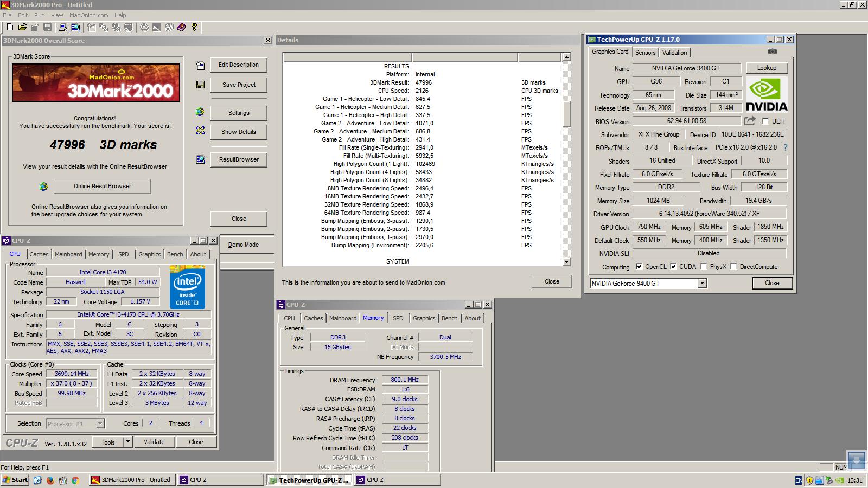
Task: Click the globe icon near Online ResultBrowser
Action: 44,187
